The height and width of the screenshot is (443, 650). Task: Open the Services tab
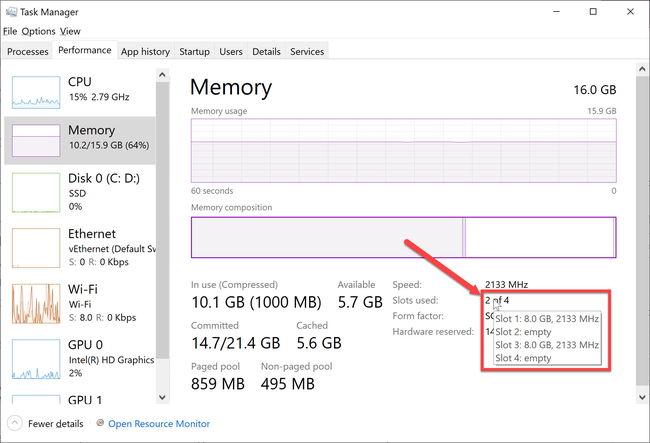307,52
